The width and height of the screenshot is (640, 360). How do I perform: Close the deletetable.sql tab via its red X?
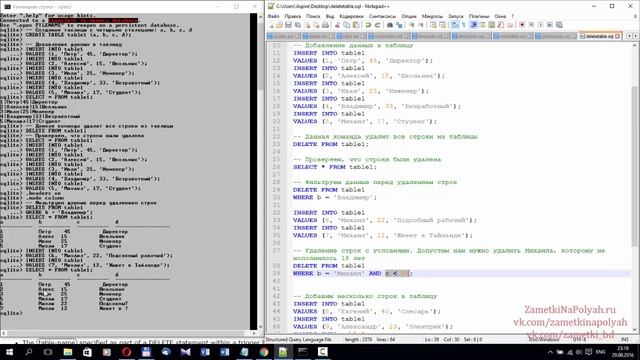point(618,36)
